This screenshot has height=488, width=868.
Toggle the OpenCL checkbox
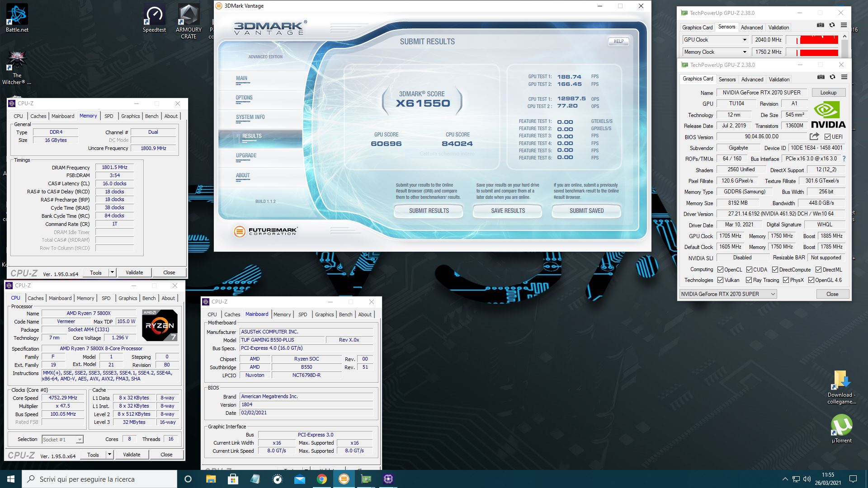click(721, 270)
